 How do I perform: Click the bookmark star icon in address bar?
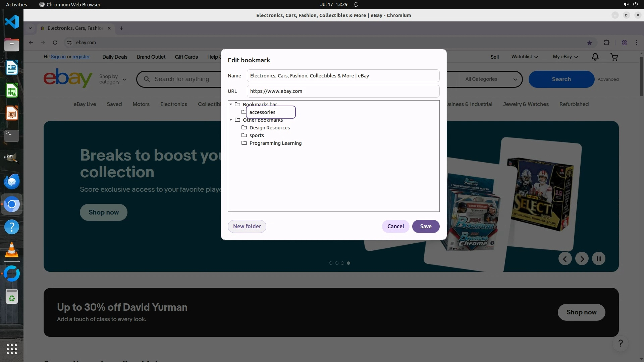(589, 43)
